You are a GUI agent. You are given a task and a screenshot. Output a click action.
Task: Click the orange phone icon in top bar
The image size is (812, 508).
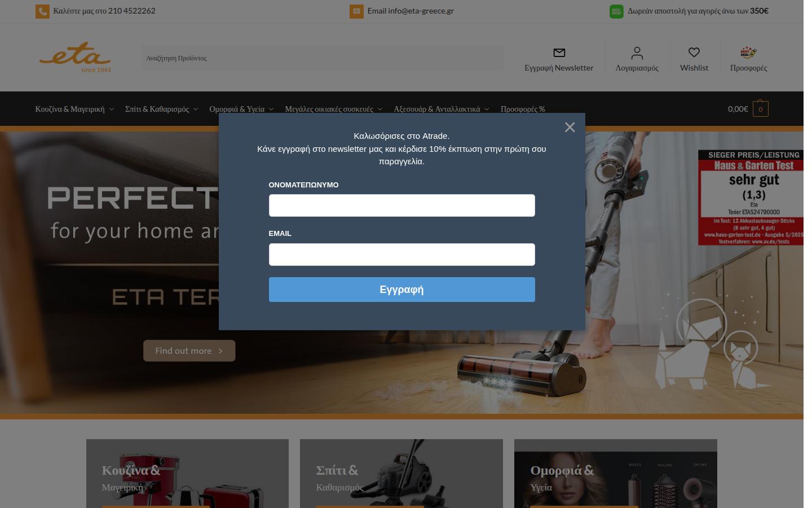pyautogui.click(x=42, y=11)
